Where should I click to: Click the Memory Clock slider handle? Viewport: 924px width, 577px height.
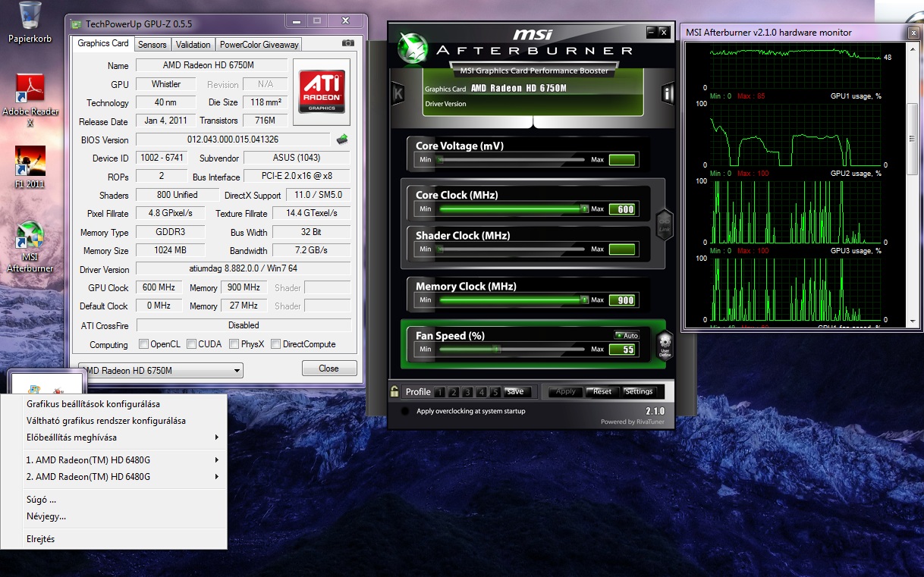point(584,299)
